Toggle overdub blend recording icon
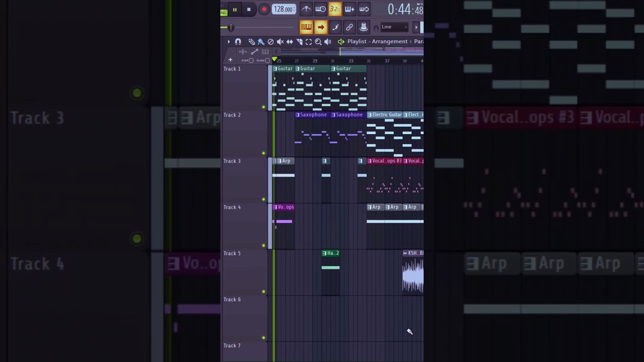This screenshot has width=644, height=362. click(350, 9)
